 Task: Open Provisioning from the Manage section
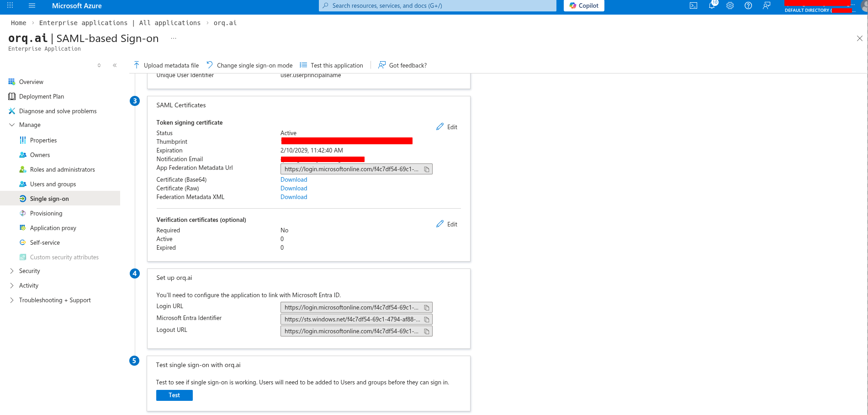pyautogui.click(x=46, y=213)
